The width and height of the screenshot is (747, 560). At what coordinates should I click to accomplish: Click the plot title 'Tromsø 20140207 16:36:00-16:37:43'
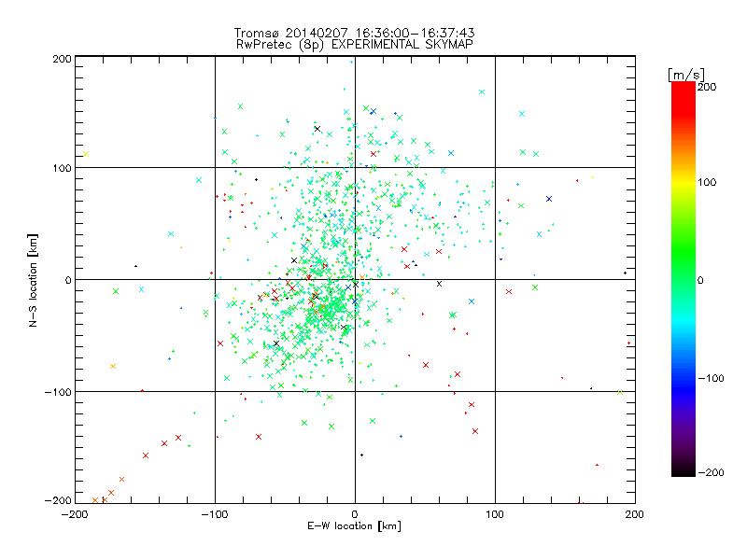tap(354, 33)
